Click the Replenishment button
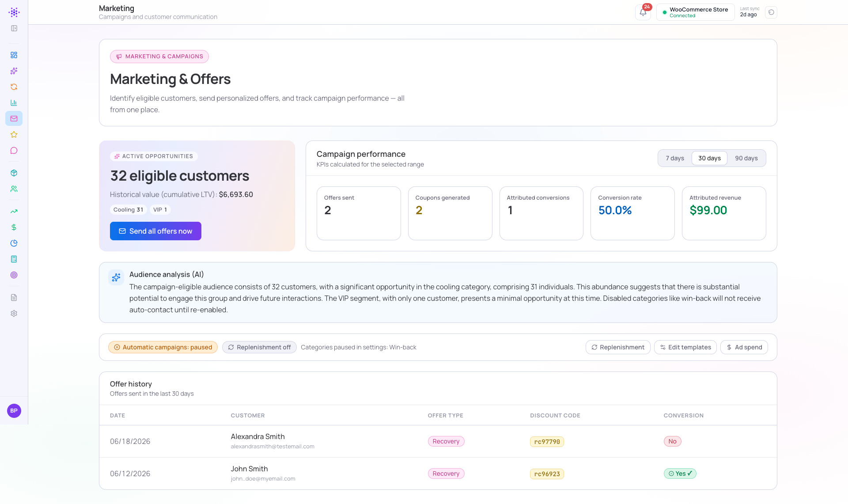Viewport: 848px width, 504px height. pos(618,347)
